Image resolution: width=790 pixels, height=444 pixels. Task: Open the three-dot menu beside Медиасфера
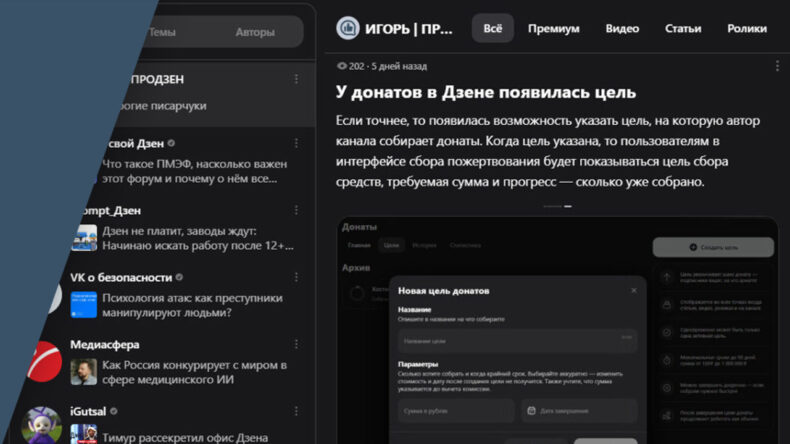[296, 345]
